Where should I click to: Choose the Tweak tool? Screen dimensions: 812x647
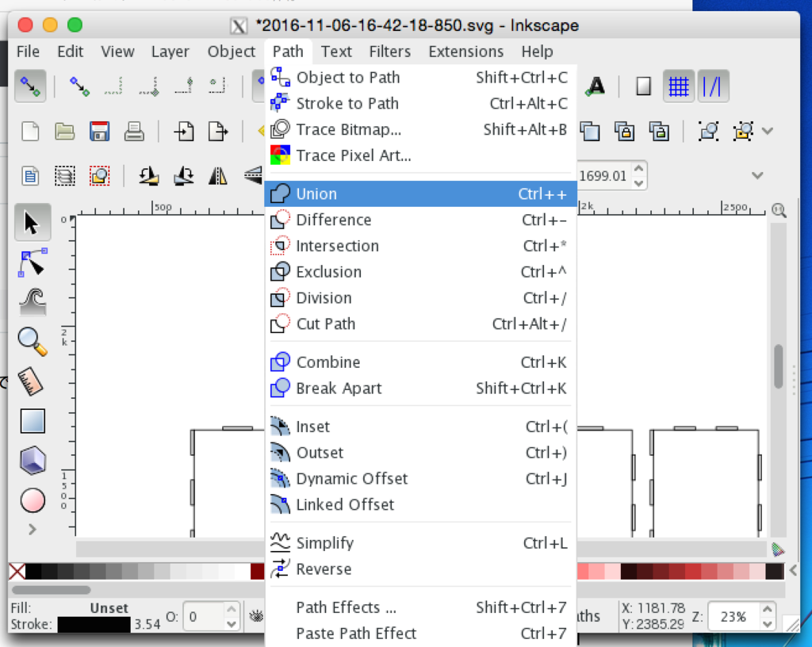[x=33, y=302]
